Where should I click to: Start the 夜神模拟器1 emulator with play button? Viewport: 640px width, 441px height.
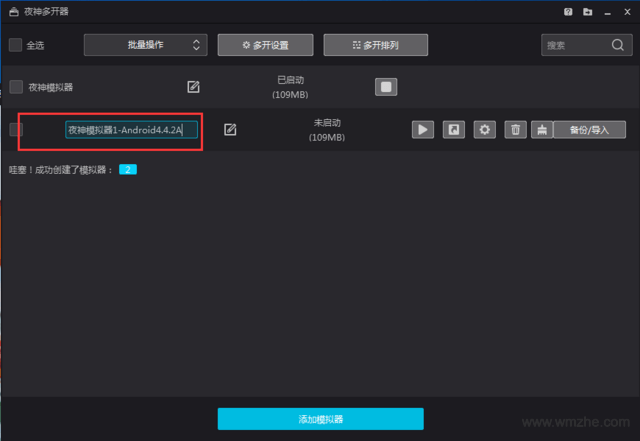[423, 129]
